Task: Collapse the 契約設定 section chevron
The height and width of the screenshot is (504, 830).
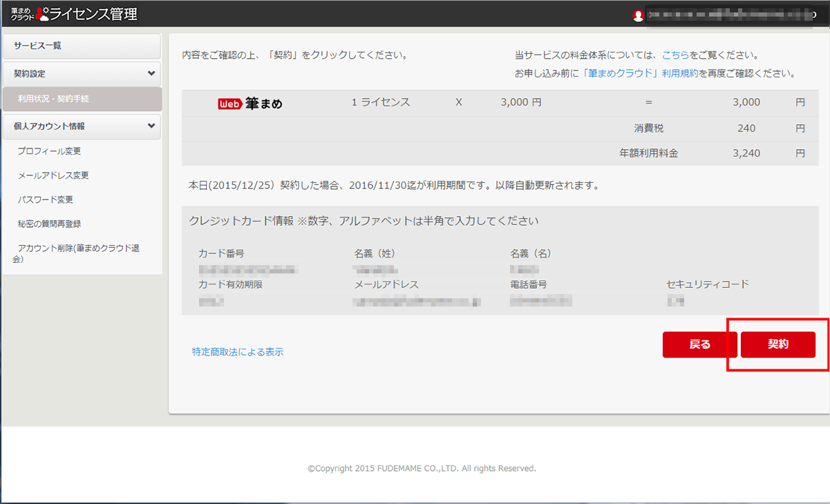Action: coord(151,73)
